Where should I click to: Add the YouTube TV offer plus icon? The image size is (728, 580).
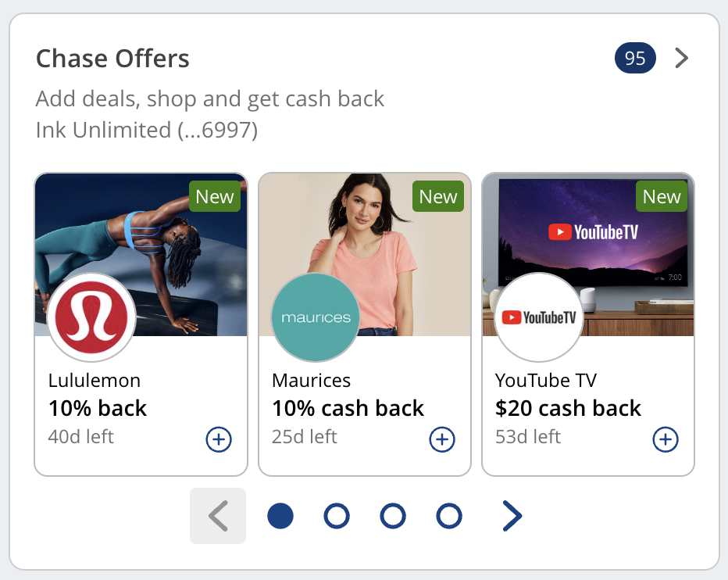coord(666,439)
